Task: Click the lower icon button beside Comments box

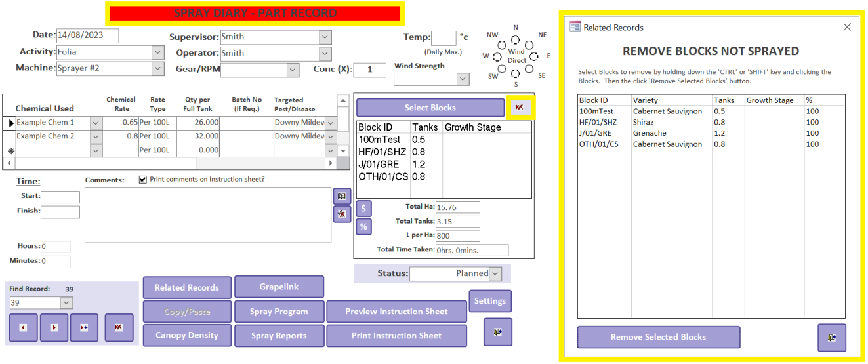Action: coord(342,214)
